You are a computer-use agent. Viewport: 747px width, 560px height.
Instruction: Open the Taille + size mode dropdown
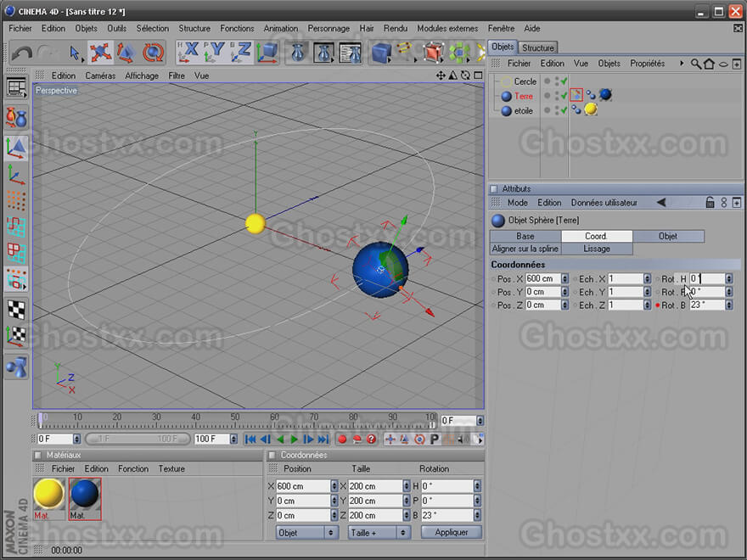click(x=379, y=532)
